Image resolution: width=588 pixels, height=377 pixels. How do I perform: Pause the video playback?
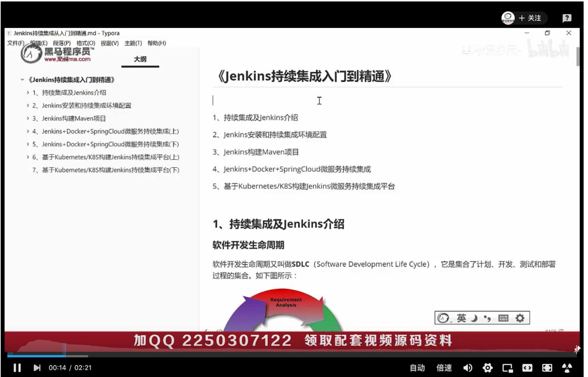(17, 368)
